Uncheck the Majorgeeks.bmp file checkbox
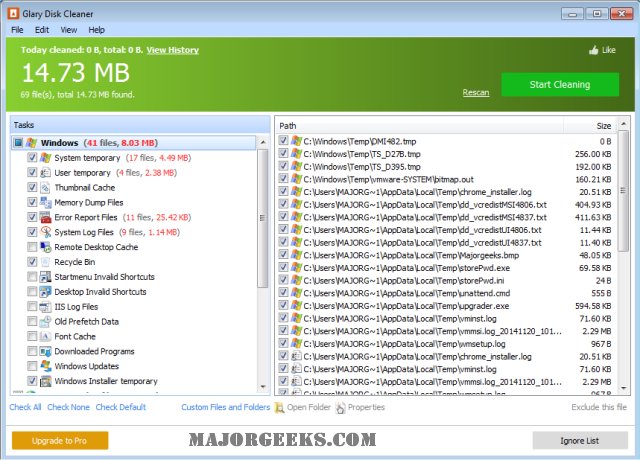640x460 pixels. point(284,255)
